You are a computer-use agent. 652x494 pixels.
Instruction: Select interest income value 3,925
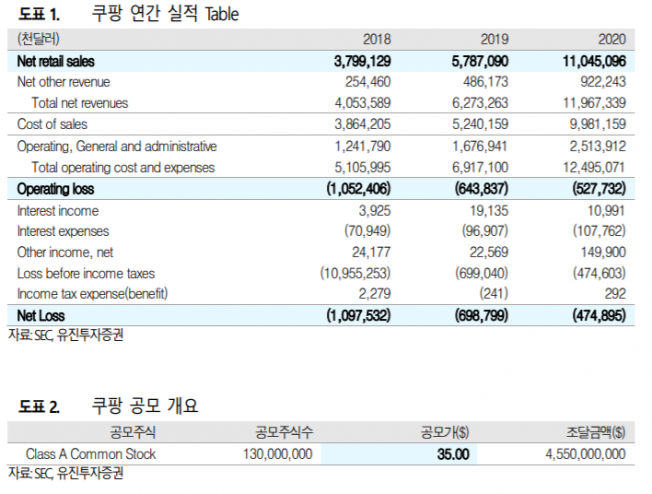coord(375,211)
